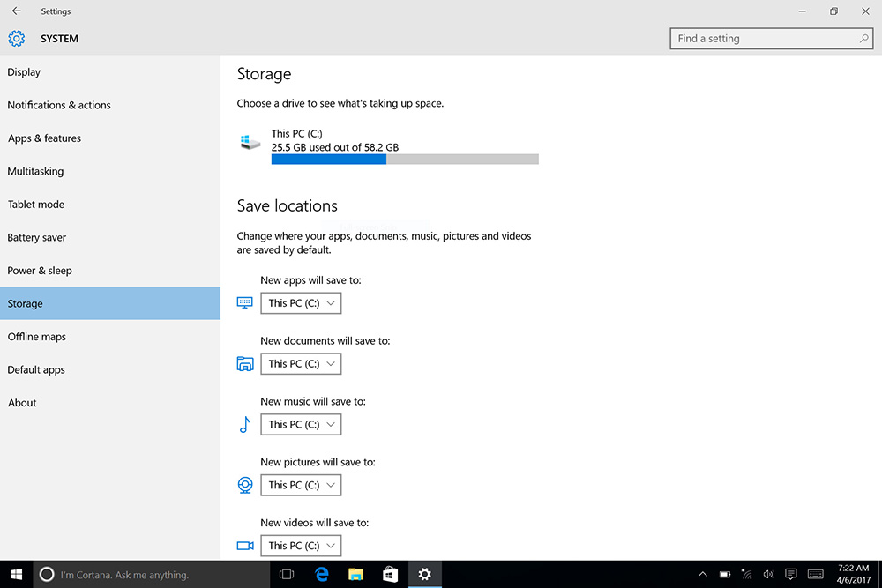Open Default apps settings
This screenshot has width=882, height=588.
click(110, 370)
